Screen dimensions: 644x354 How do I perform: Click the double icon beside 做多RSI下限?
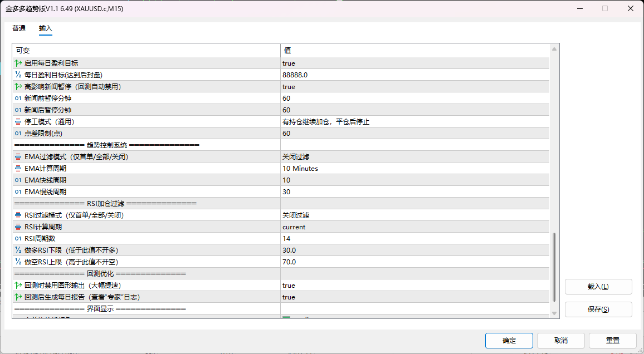[x=18, y=250]
